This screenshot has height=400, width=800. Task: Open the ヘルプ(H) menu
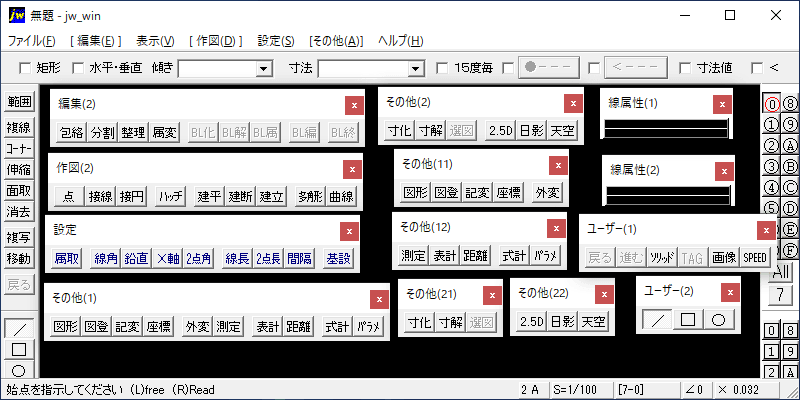pyautogui.click(x=401, y=41)
